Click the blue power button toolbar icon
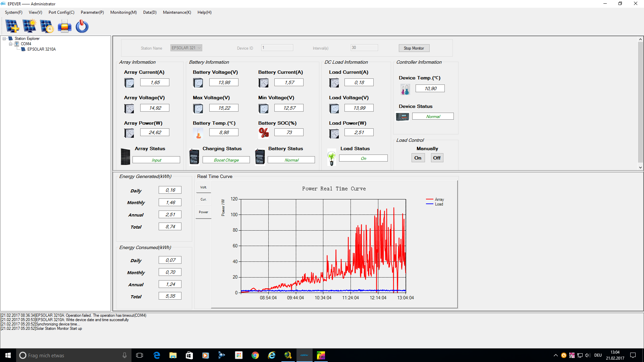This screenshot has width=644, height=362. 82,26
